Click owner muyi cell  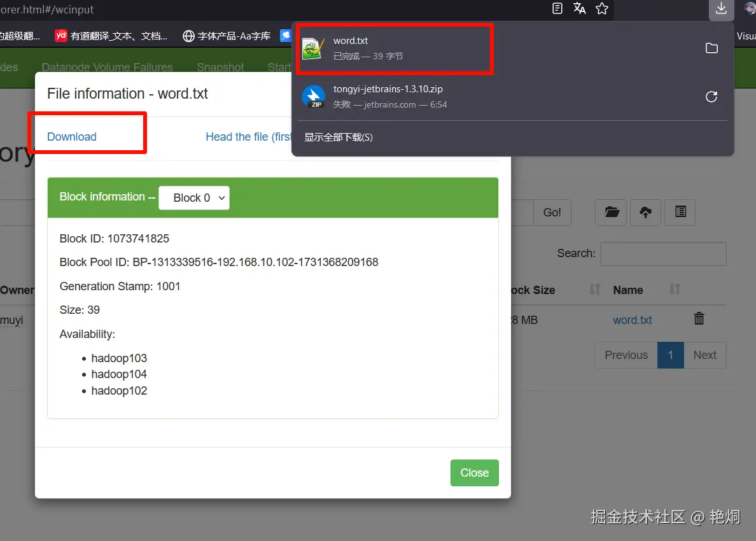11,320
